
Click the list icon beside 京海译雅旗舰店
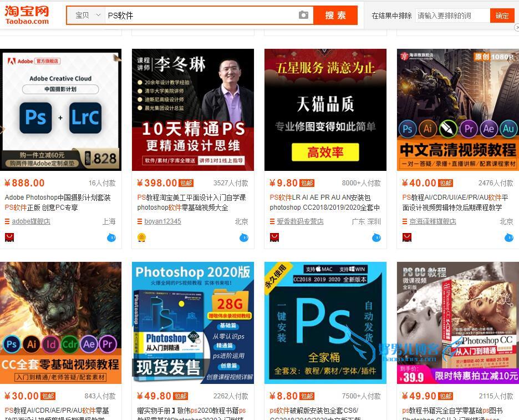404,221
